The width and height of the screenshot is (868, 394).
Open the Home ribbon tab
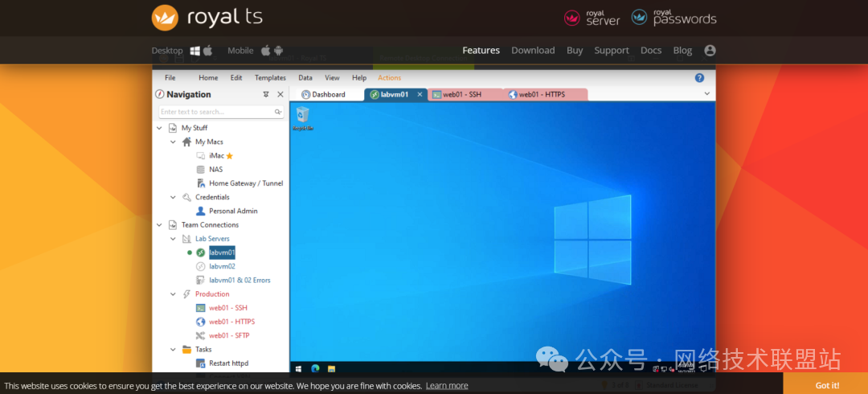[x=208, y=78]
